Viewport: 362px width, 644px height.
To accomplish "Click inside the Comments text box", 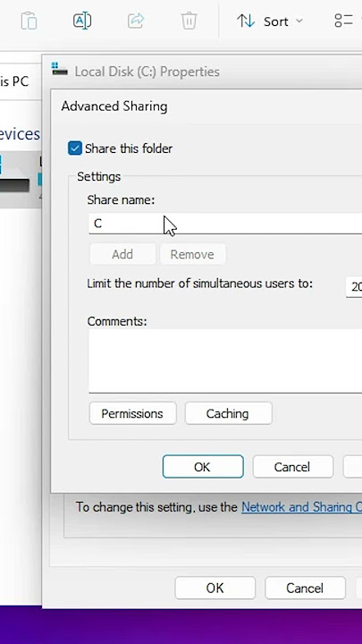I will coord(225,360).
